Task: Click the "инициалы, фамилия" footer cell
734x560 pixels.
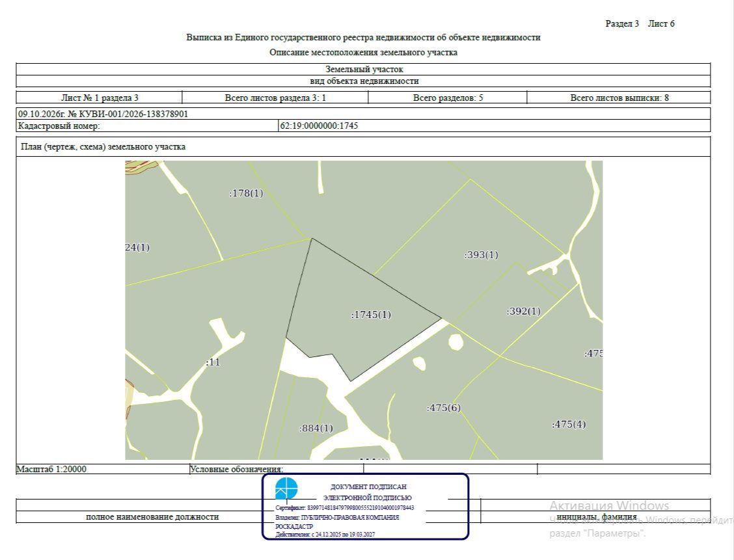Action: click(x=596, y=517)
